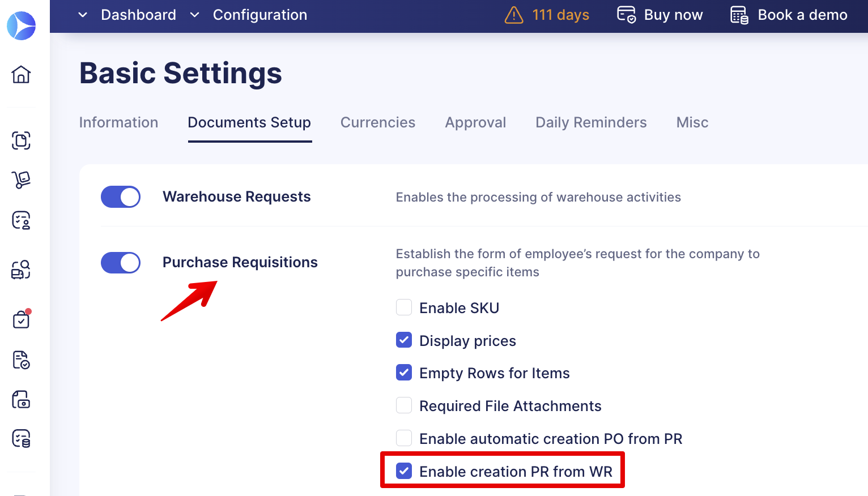The height and width of the screenshot is (496, 868).
Task: Click the Book a demo link
Action: coord(789,15)
